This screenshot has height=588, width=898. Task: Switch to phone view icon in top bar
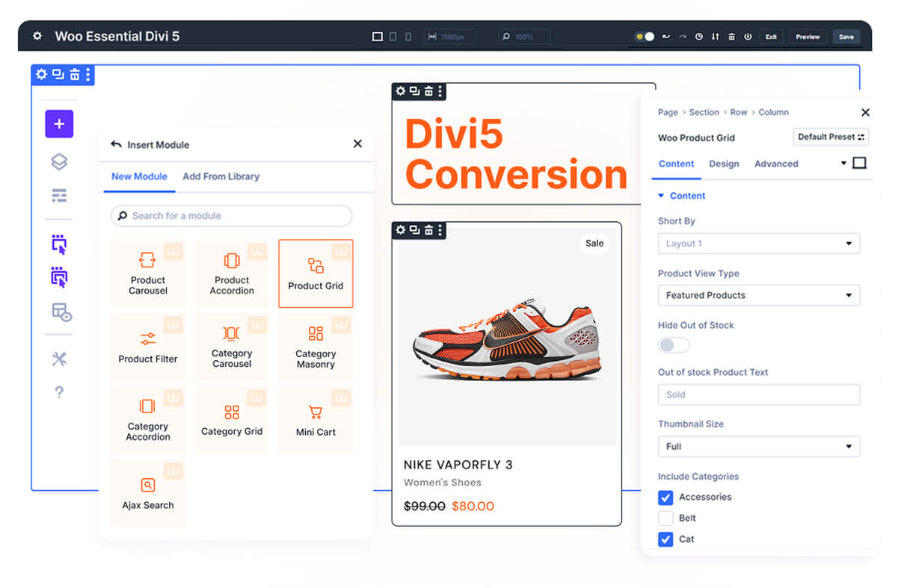[408, 37]
